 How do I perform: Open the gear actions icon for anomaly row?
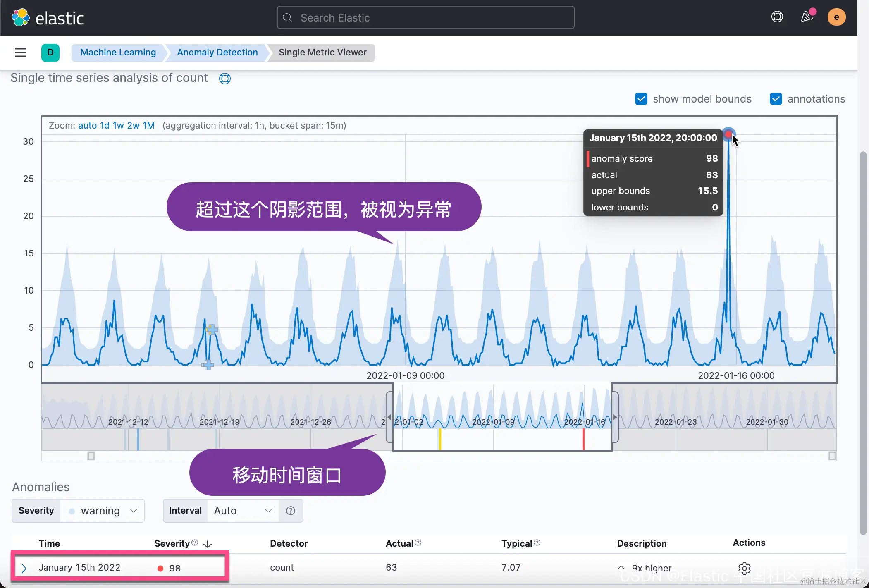point(744,568)
